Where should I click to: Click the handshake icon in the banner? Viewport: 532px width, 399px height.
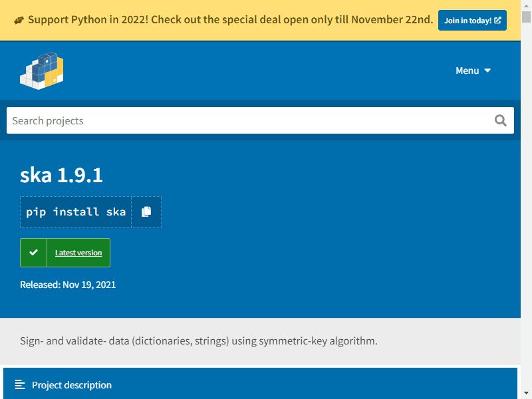tap(19, 21)
